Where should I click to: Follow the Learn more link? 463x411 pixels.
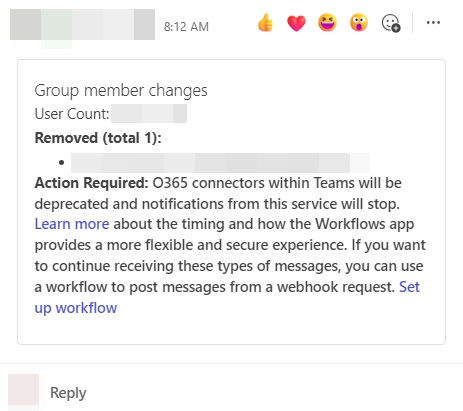pos(72,224)
